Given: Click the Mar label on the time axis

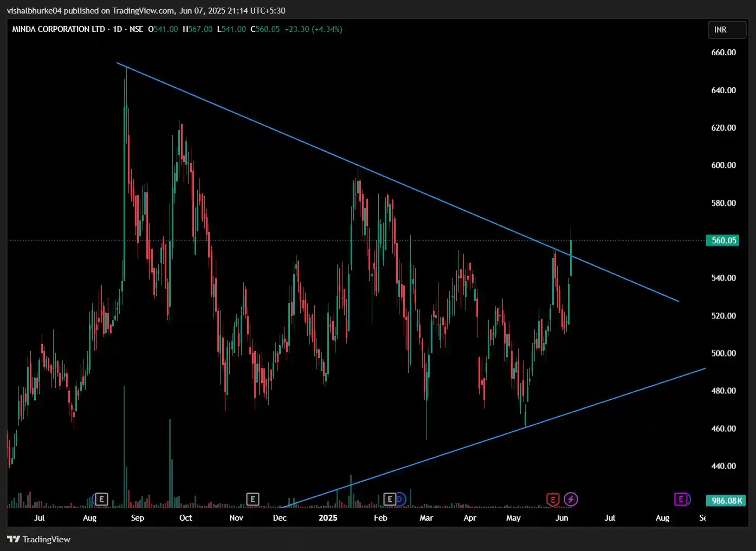Looking at the screenshot, I should pos(427,518).
